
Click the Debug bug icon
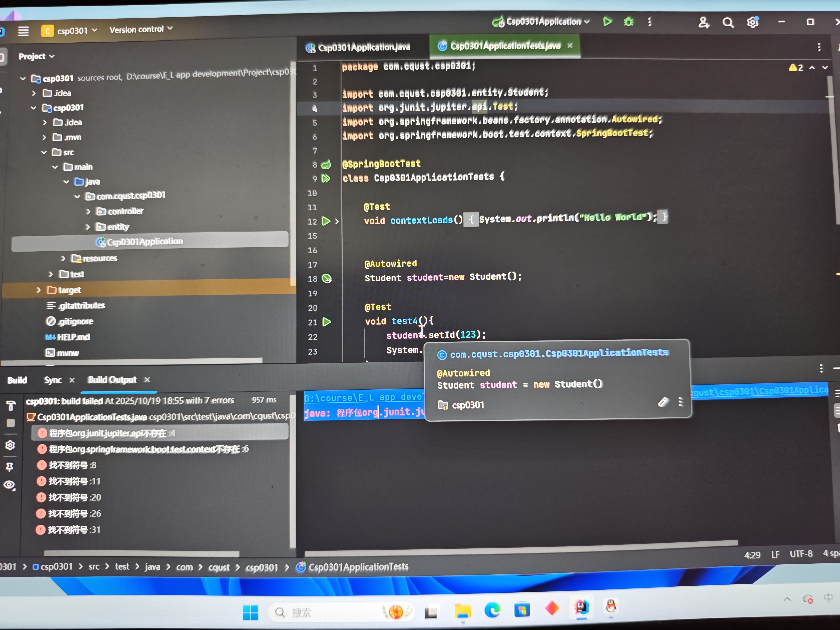point(629,22)
